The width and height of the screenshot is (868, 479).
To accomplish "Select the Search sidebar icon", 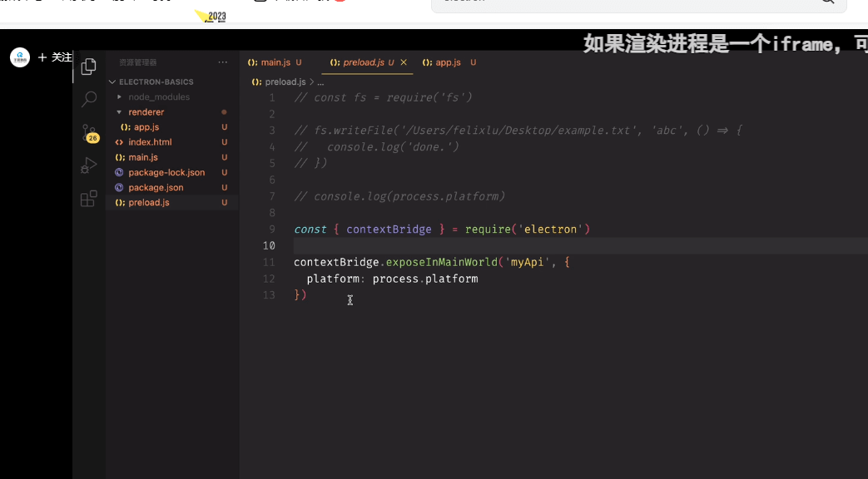I will pyautogui.click(x=88, y=99).
